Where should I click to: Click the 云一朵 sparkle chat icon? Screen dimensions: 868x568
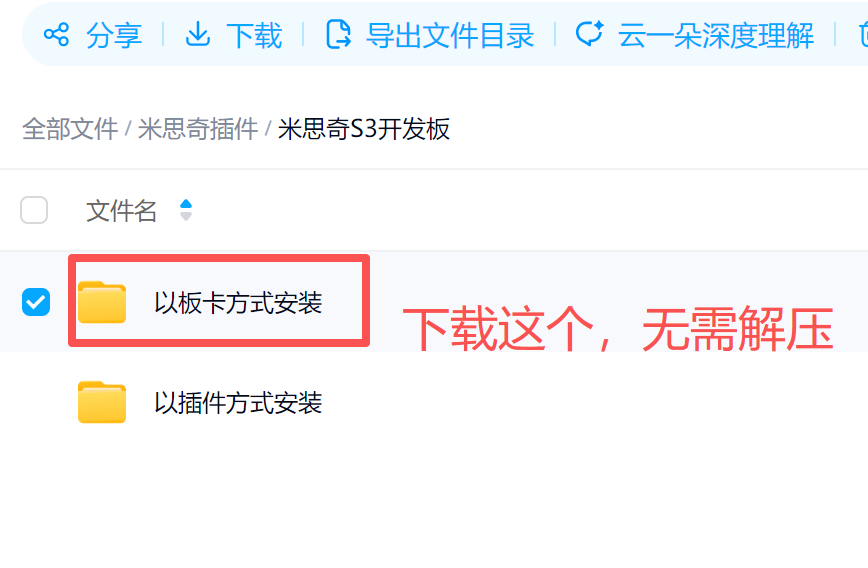tap(590, 34)
